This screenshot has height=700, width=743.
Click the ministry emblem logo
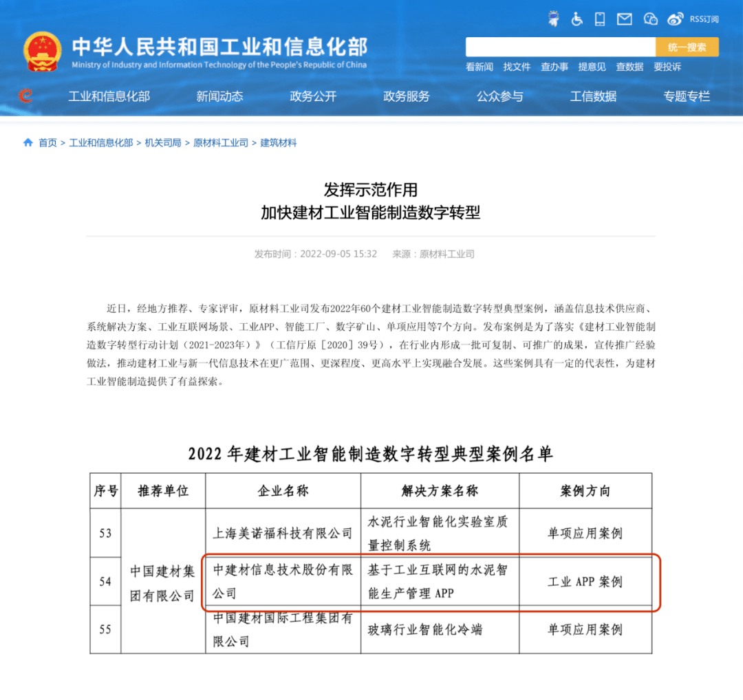(x=41, y=49)
